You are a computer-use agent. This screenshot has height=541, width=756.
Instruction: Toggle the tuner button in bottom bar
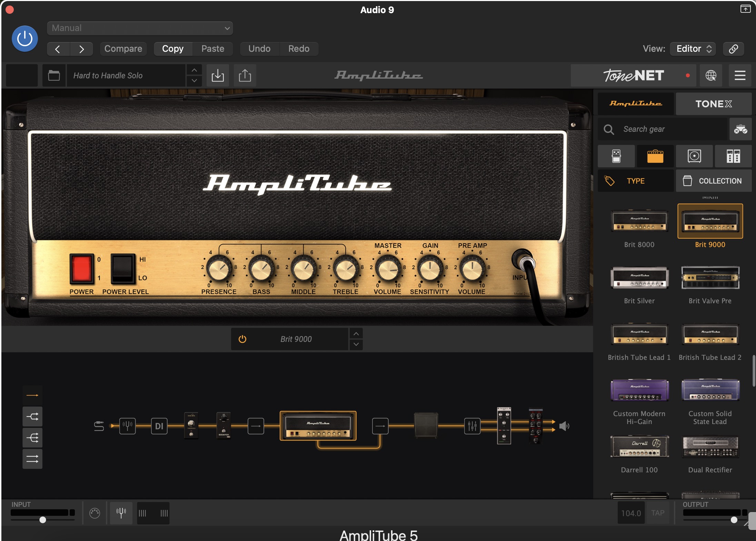click(x=121, y=513)
